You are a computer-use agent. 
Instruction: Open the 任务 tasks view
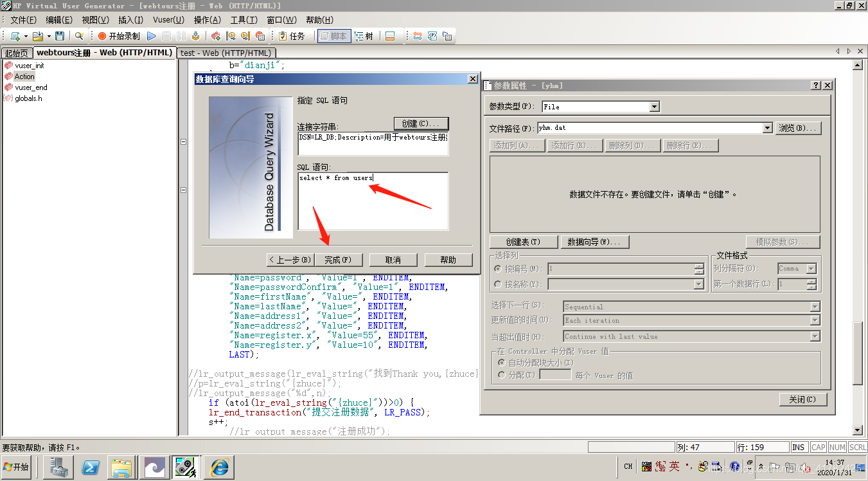click(x=292, y=36)
